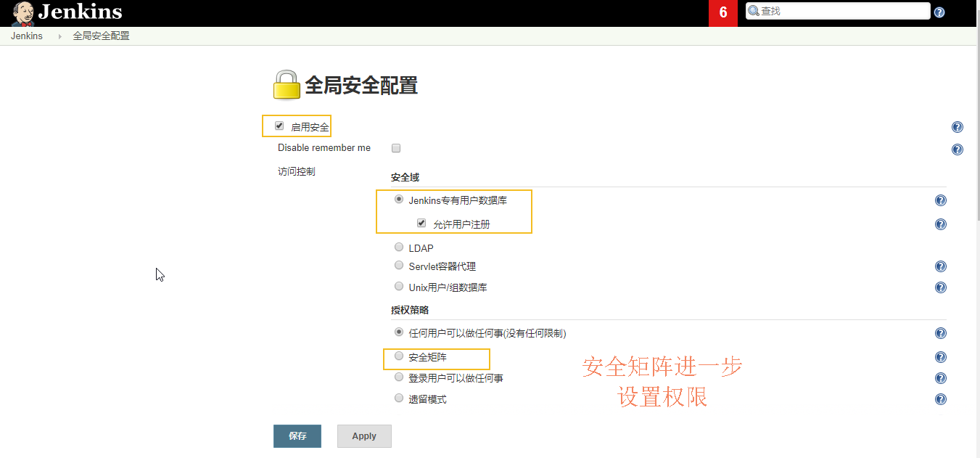The width and height of the screenshot is (980, 458).
Task: Open Jenkins breadcrumb link
Action: click(x=27, y=36)
